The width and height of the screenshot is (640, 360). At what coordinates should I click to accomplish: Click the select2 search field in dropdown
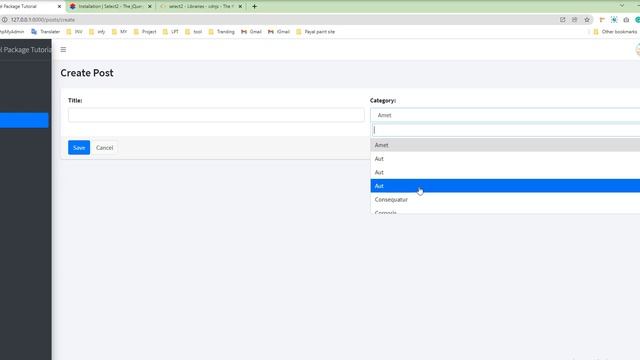click(x=506, y=130)
